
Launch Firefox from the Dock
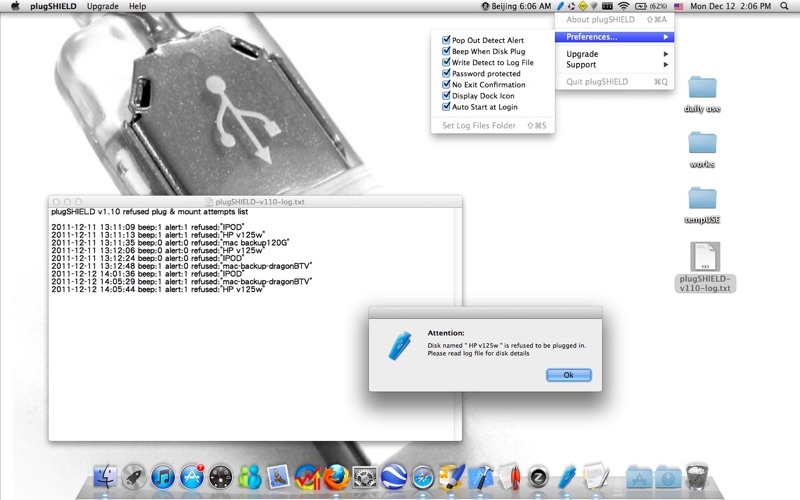click(337, 478)
